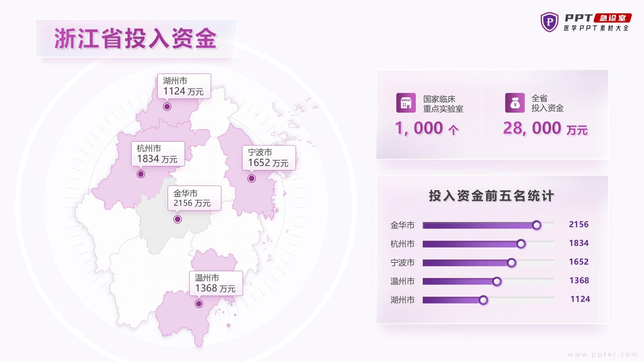Viewport: 644px width, 362px height.
Task: Click the 宁波市 1652 万元 callout
Action: click(269, 158)
